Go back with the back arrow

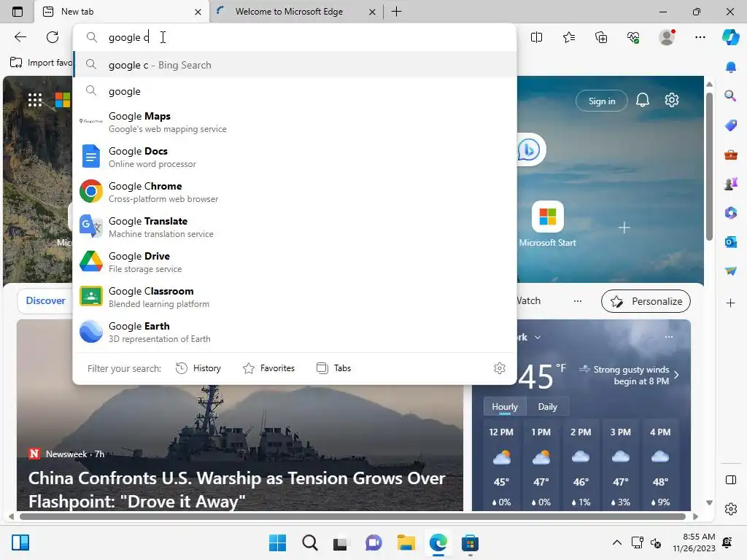pos(20,37)
